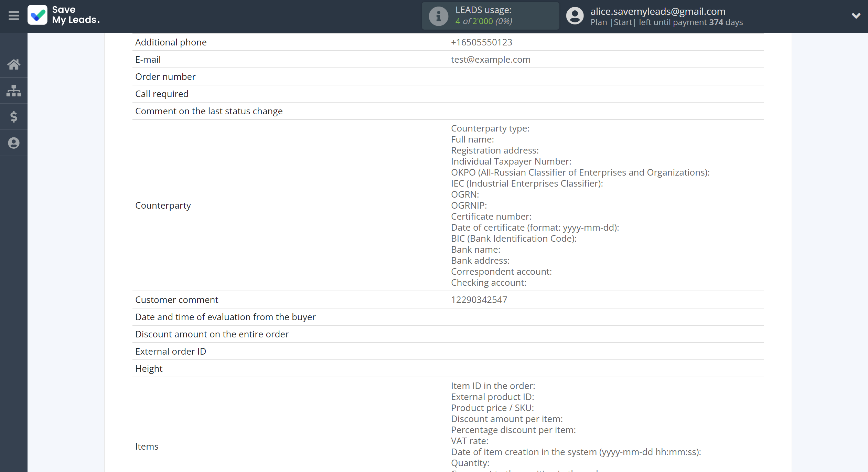Click the Order number row

point(165,77)
